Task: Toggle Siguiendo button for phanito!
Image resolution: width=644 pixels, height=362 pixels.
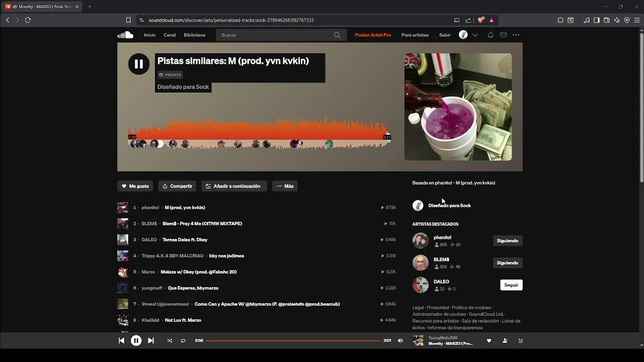Action: [507, 241]
